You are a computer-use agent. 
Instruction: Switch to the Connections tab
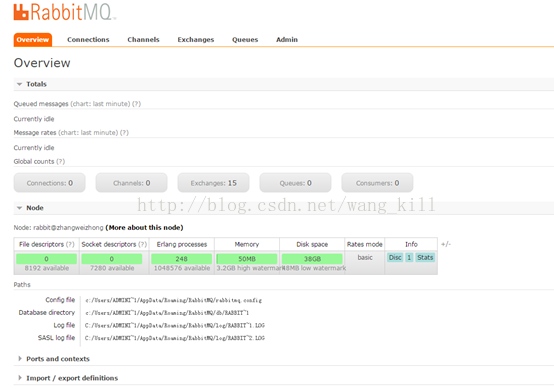pos(88,40)
